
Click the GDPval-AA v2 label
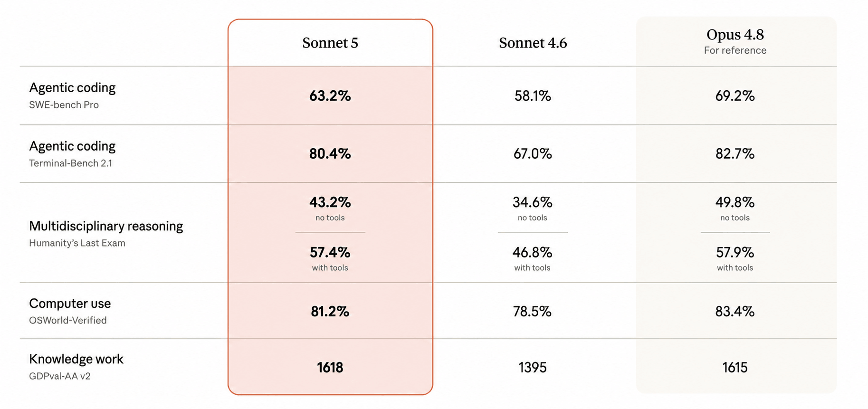[60, 376]
